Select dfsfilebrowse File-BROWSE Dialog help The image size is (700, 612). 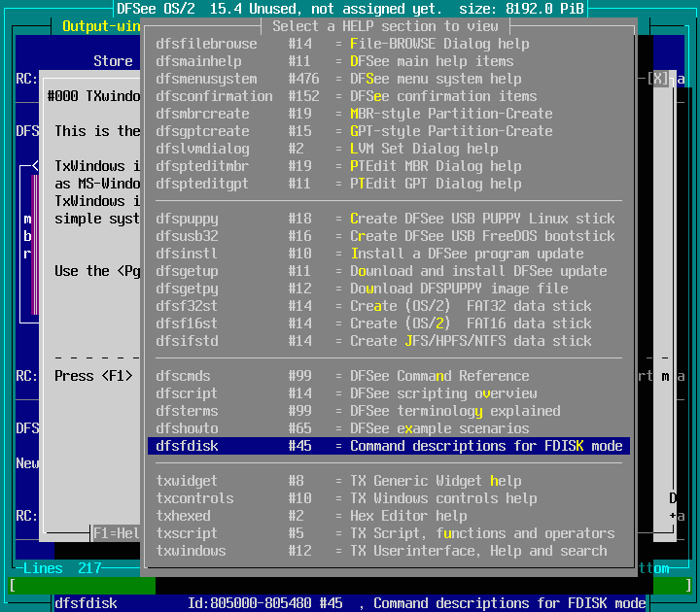coord(389,44)
